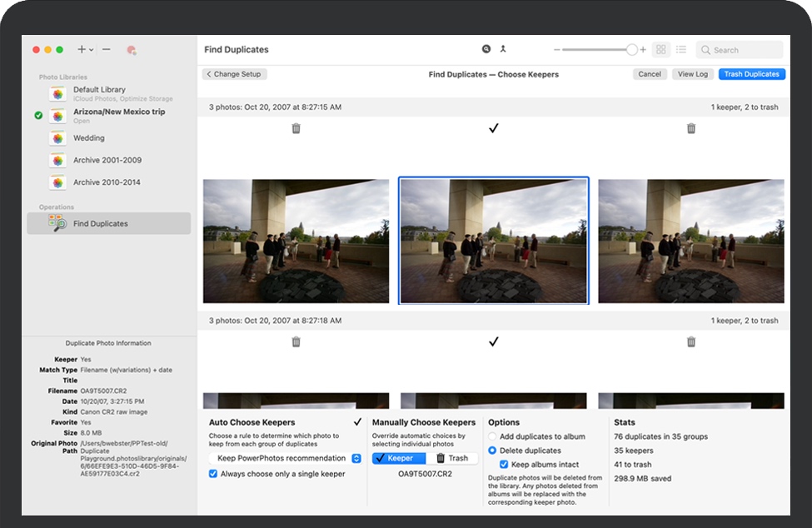812x528 pixels.
Task: Open the Arizona/New Mexico trip library
Action: click(118, 112)
